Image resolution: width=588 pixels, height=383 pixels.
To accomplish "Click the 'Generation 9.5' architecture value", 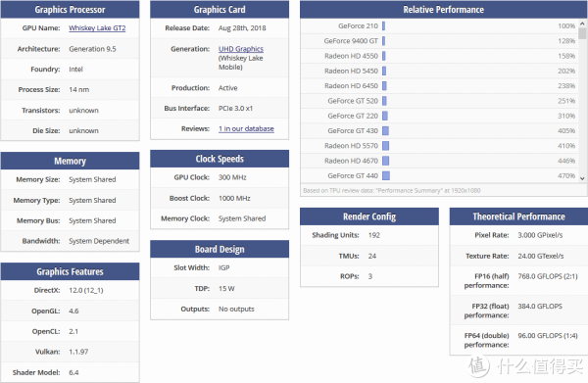I will pyautogui.click(x=92, y=49).
